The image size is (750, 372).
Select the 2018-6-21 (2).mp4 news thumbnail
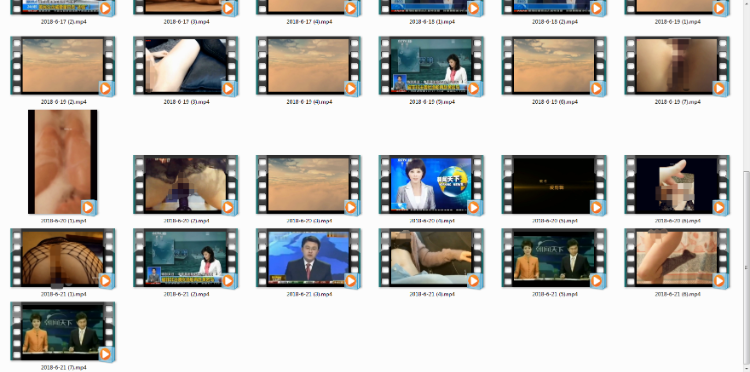(186, 258)
